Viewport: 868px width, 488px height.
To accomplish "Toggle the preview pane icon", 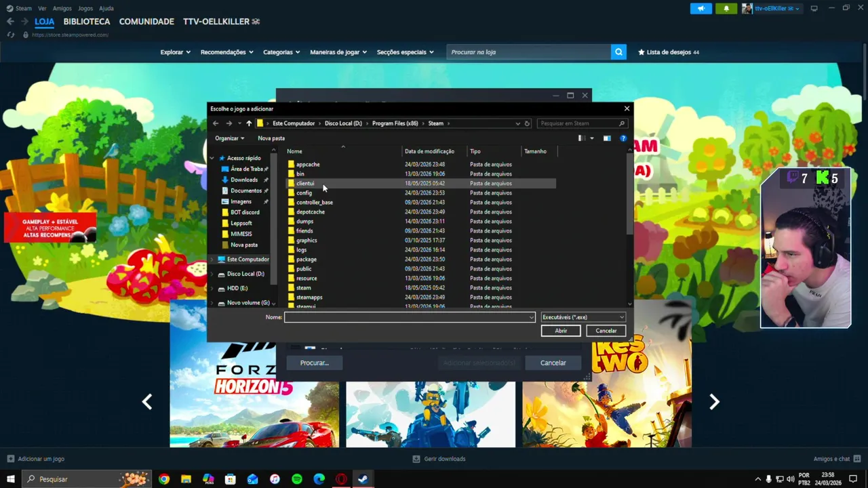I will (x=607, y=138).
